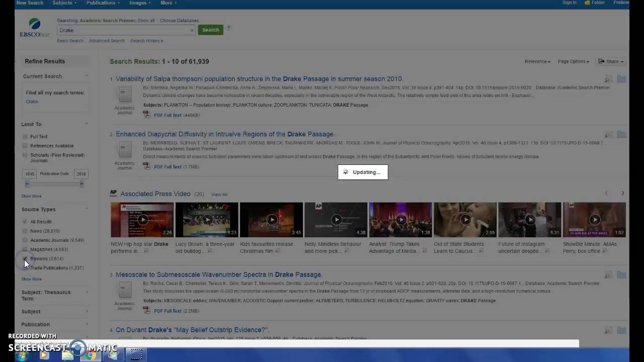Viewport: 644px width, 362px height.
Task: Open the Images menu
Action: coord(140,3)
